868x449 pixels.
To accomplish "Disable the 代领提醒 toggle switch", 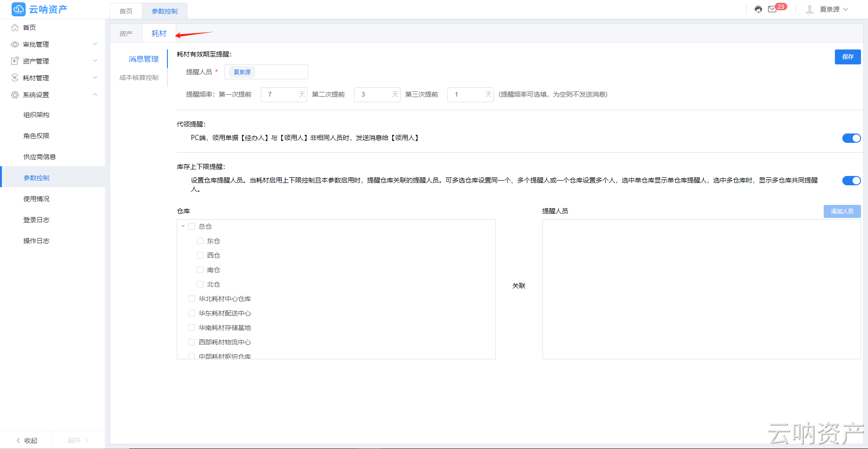I will (x=851, y=138).
